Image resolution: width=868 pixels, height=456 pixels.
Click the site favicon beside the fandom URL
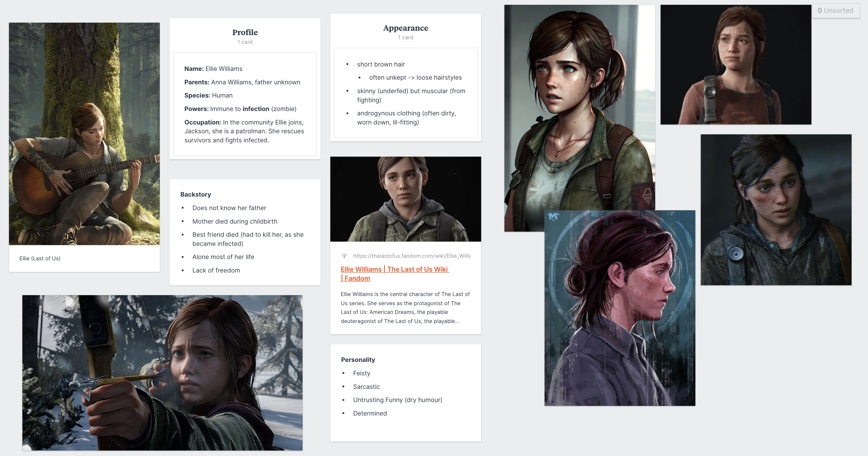(x=344, y=256)
